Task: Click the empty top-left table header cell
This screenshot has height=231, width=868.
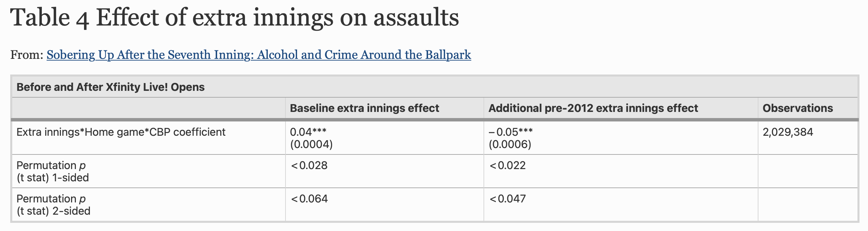Action: coord(148,108)
